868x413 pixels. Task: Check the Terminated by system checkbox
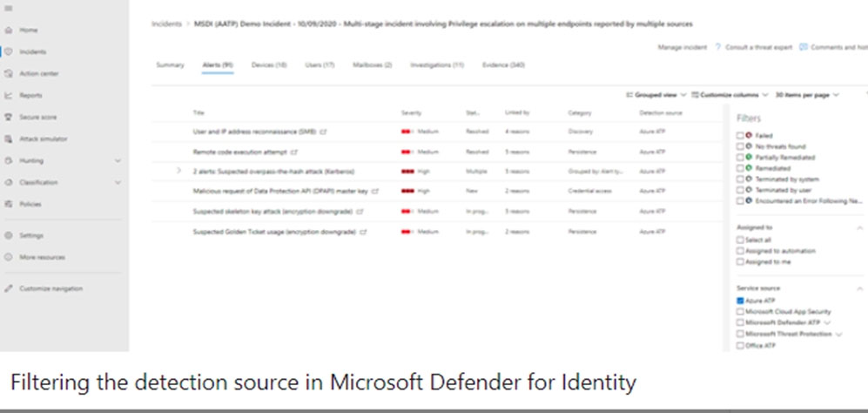(740, 179)
